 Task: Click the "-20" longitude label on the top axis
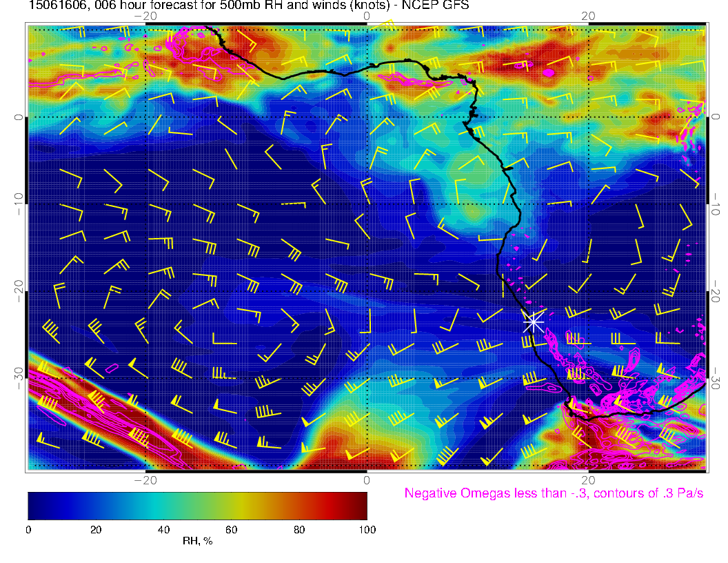[145, 16]
